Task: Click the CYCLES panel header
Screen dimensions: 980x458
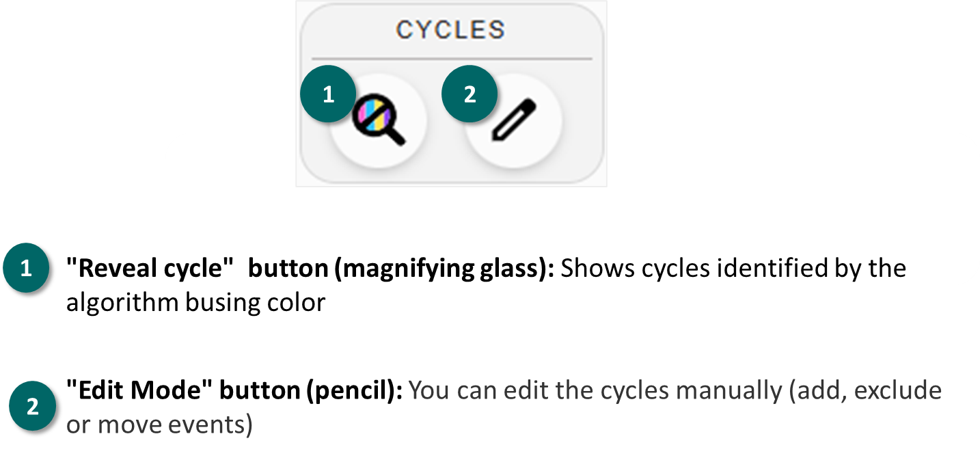Action: coord(451,29)
